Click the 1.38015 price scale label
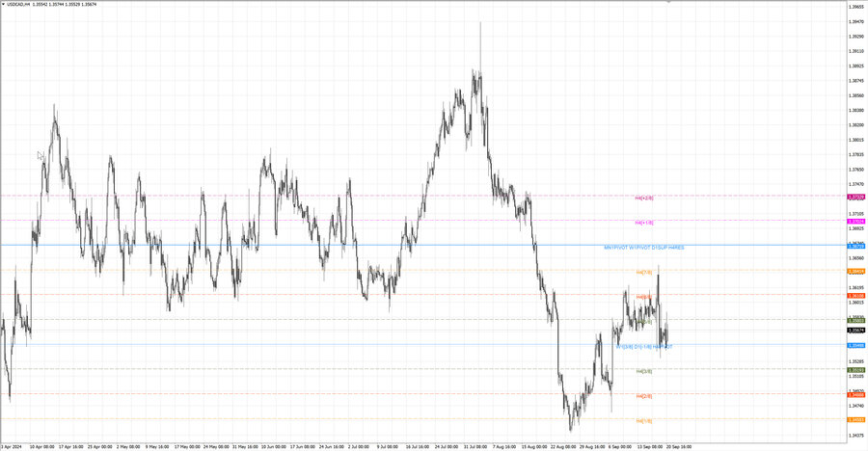Viewport: 868px width, 451px height. (x=855, y=140)
